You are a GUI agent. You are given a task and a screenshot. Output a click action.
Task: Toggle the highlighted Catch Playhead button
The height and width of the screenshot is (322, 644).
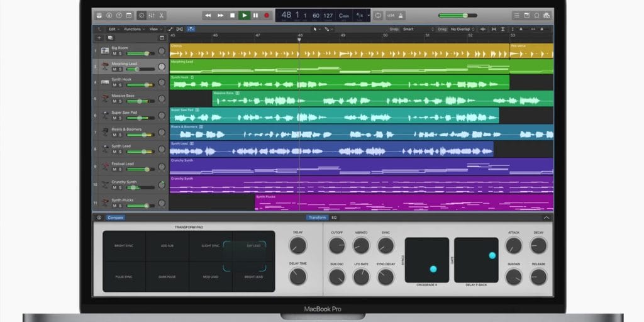coord(191,29)
